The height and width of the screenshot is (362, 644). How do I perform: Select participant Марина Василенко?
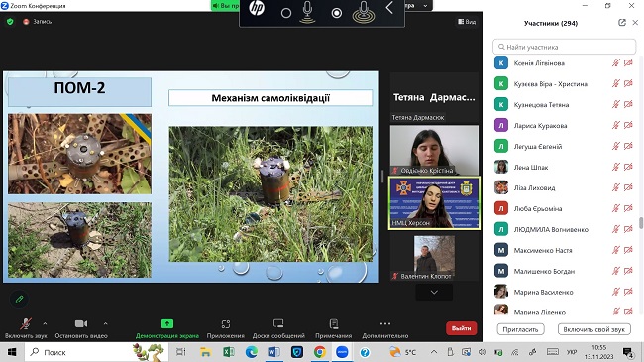click(x=565, y=292)
